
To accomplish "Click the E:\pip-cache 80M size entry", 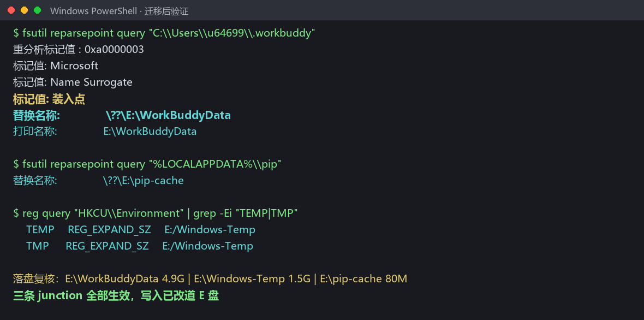I will [x=363, y=280].
